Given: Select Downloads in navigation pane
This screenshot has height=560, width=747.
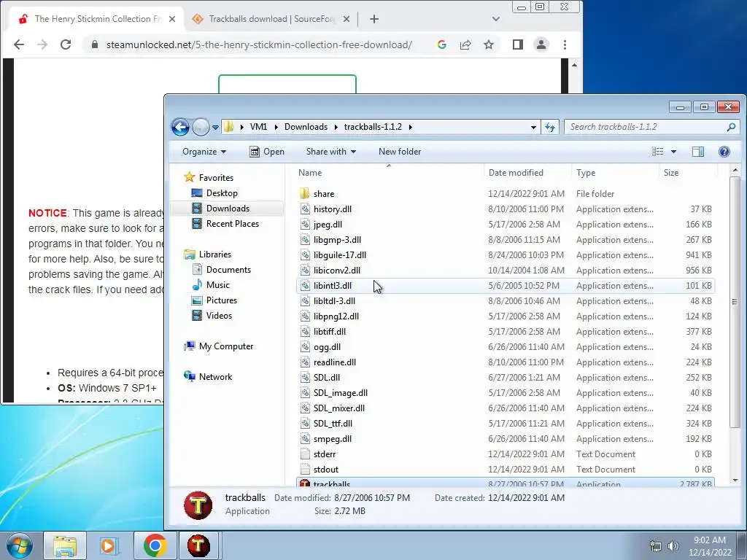Looking at the screenshot, I should click(x=228, y=208).
